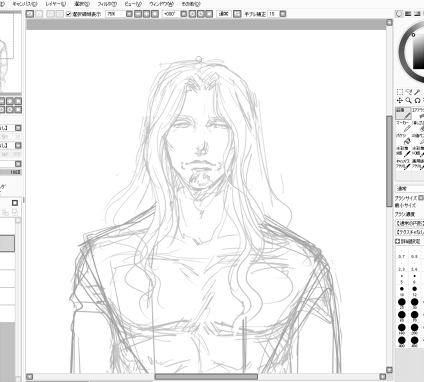Viewport: 424px width, 382px height.
Task: Choose the エアブラシ airbrush tool
Action: pyautogui.click(x=418, y=113)
